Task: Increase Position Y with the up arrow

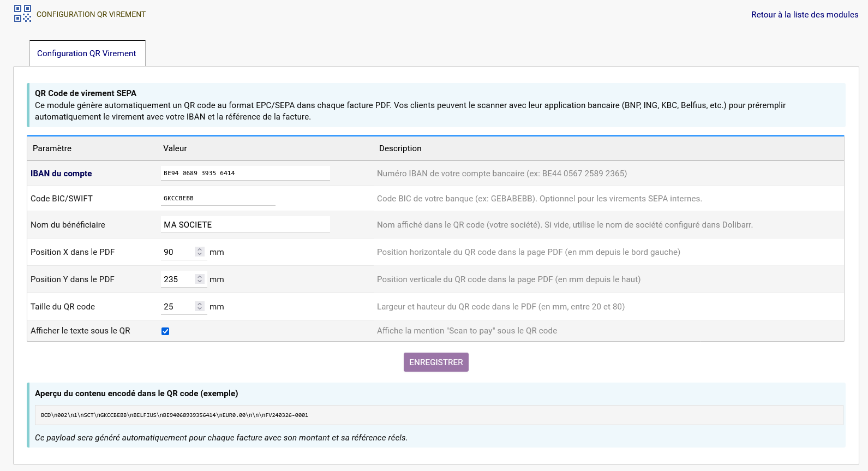Action: click(x=200, y=277)
